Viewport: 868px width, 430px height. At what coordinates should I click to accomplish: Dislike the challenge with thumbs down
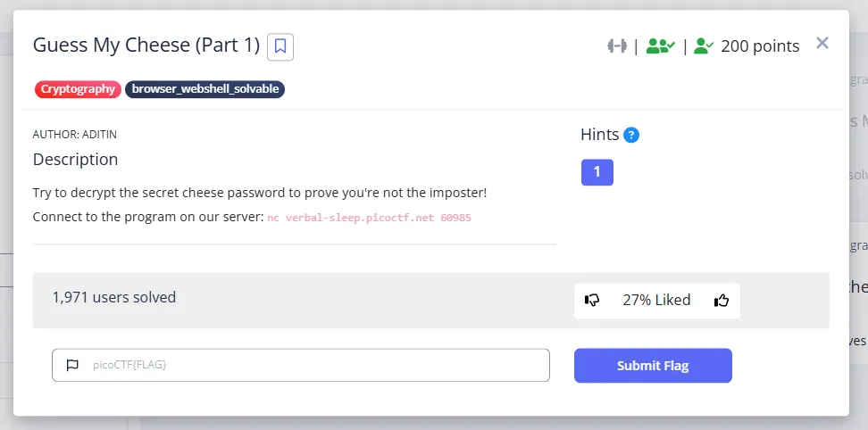(592, 300)
